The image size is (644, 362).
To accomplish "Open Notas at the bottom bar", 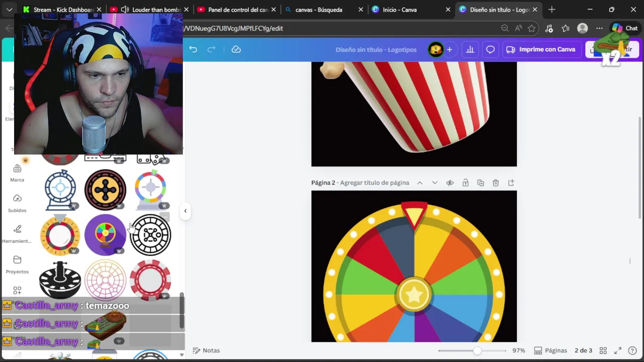I will pyautogui.click(x=206, y=350).
